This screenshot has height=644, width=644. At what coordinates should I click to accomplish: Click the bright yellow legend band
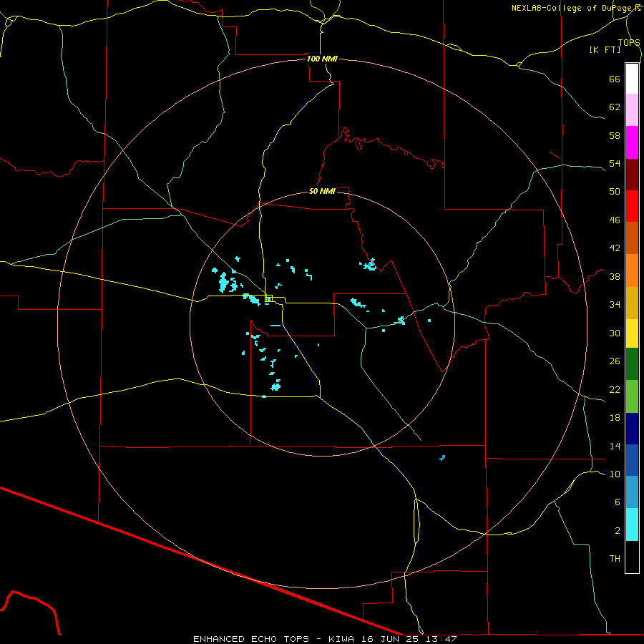(632, 333)
